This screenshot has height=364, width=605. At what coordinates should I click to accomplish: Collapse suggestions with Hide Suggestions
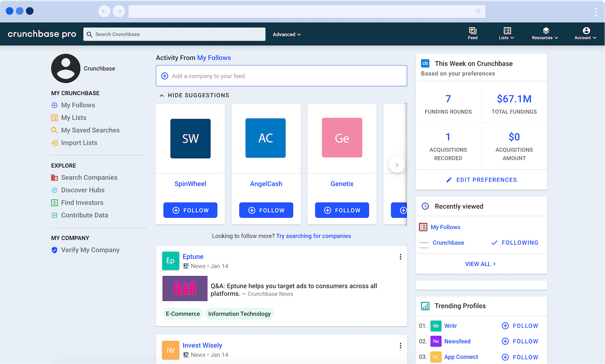[195, 95]
